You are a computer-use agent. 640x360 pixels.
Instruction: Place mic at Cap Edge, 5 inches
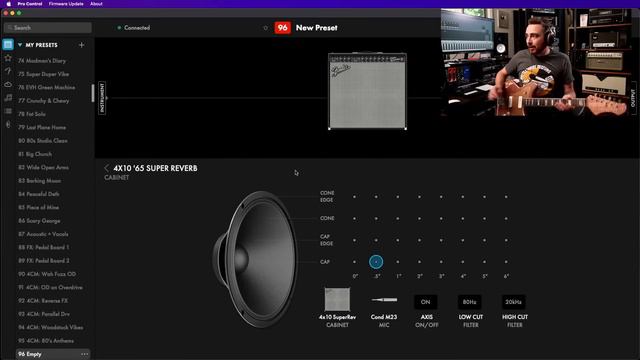coord(484,240)
